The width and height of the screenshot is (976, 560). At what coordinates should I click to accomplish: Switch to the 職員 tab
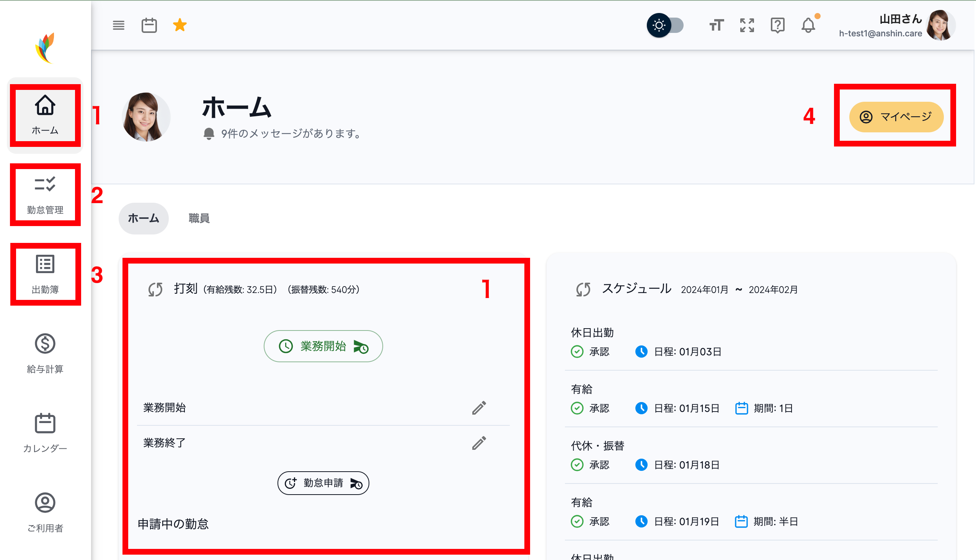199,218
